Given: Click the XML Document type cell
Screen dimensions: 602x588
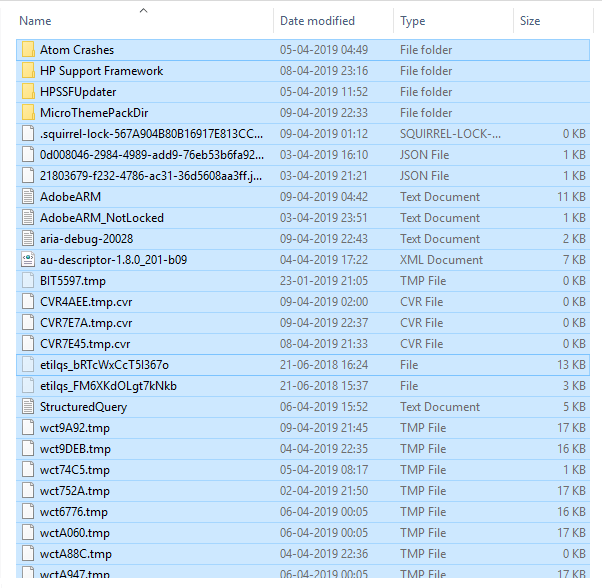Looking at the screenshot, I should coord(441,260).
